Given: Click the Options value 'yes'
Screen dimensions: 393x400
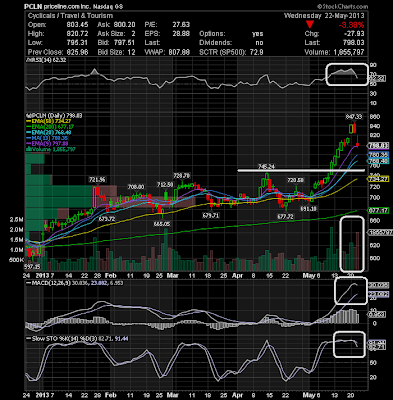Looking at the screenshot, I should pyautogui.click(x=258, y=34).
